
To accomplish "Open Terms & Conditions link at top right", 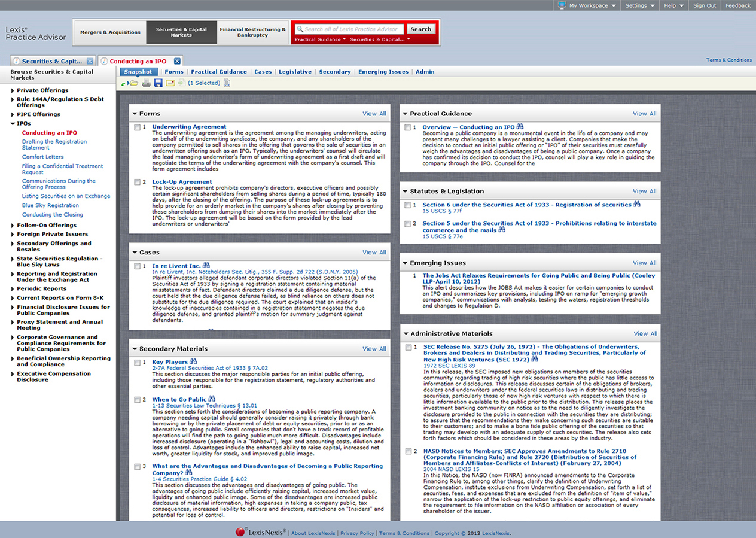I will pos(729,60).
